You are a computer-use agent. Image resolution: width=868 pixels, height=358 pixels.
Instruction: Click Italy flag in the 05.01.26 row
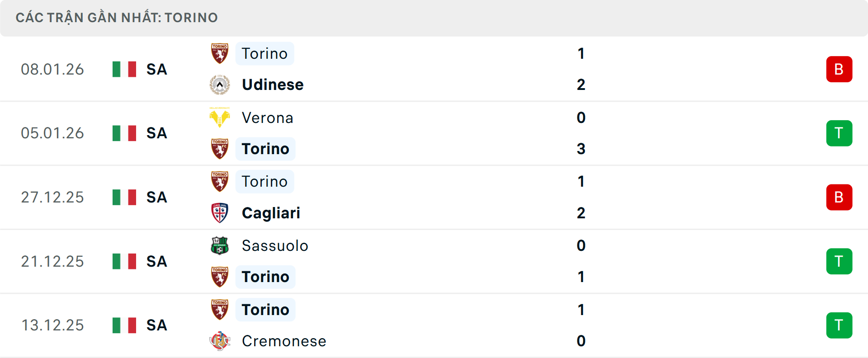tap(124, 133)
